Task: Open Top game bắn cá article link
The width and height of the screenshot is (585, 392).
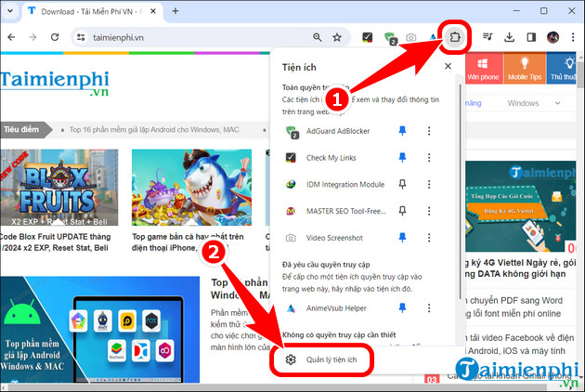Action: pyautogui.click(x=188, y=242)
